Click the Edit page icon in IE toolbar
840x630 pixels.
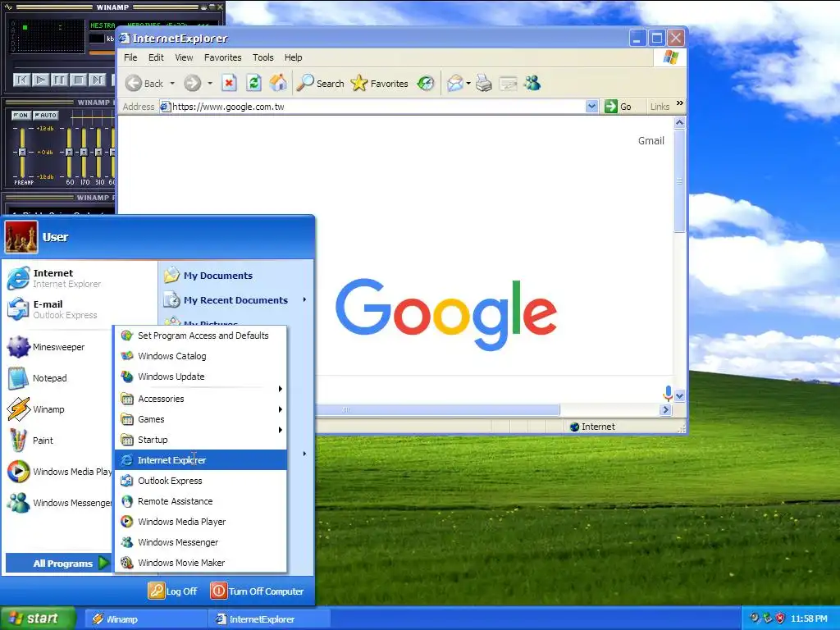pyautogui.click(x=508, y=83)
